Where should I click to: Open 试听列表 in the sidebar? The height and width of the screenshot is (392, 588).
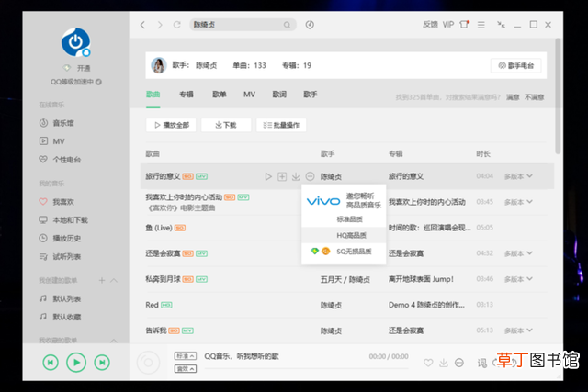[x=60, y=257]
